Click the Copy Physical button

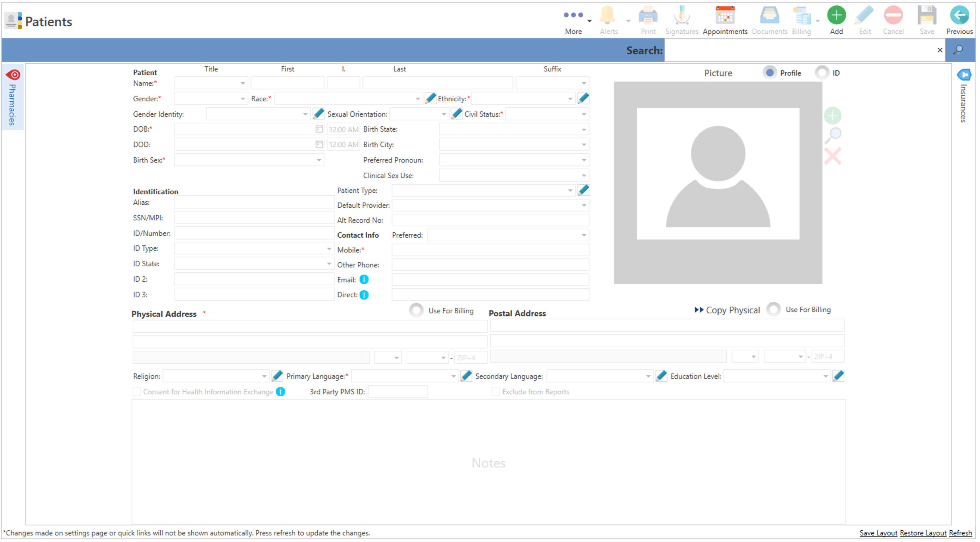click(727, 310)
